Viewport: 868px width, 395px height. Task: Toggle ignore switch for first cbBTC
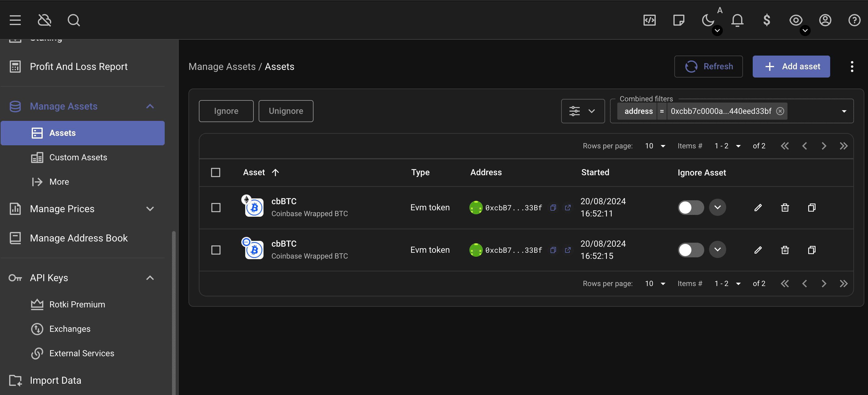(x=690, y=207)
